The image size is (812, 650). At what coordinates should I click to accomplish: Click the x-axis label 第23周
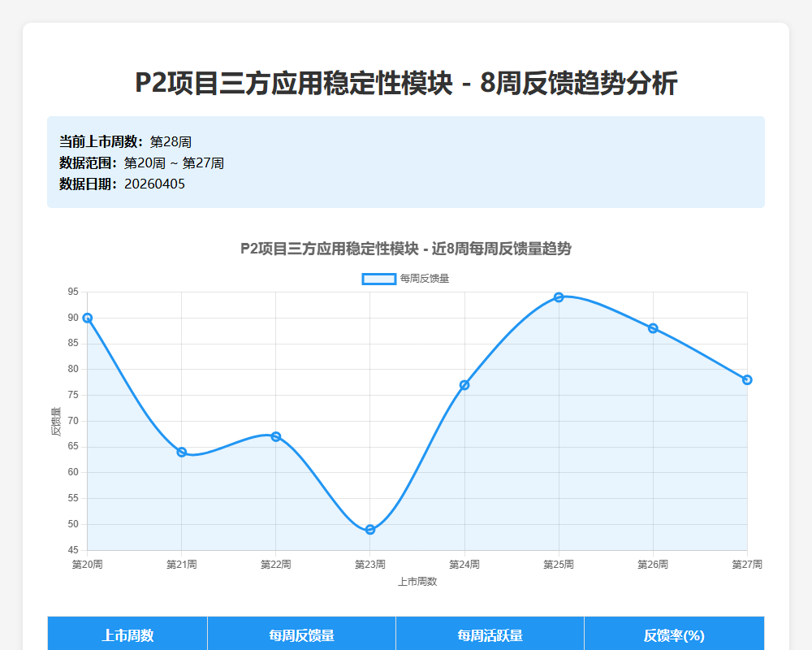tap(370, 565)
